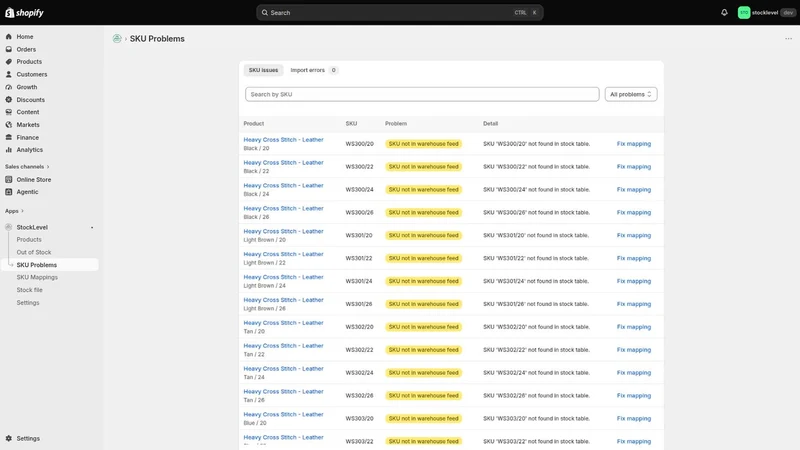Image resolution: width=800 pixels, height=450 pixels.
Task: Click Fix mapping for WS302/26
Action: pyautogui.click(x=634, y=396)
